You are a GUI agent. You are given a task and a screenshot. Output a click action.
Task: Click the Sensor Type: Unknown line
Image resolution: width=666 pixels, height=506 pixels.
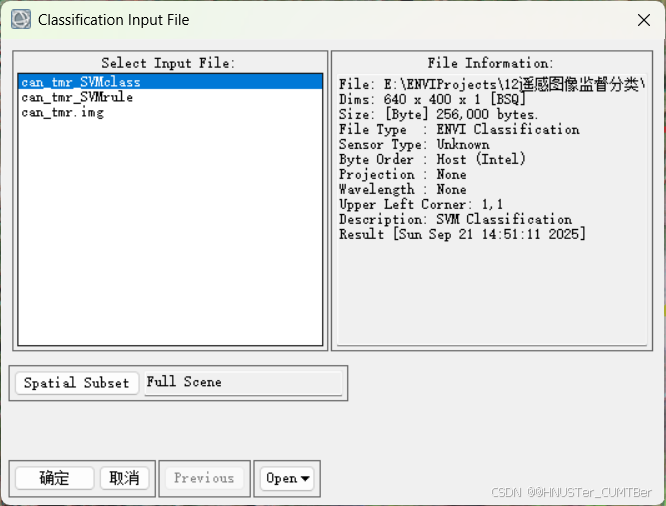(414, 144)
